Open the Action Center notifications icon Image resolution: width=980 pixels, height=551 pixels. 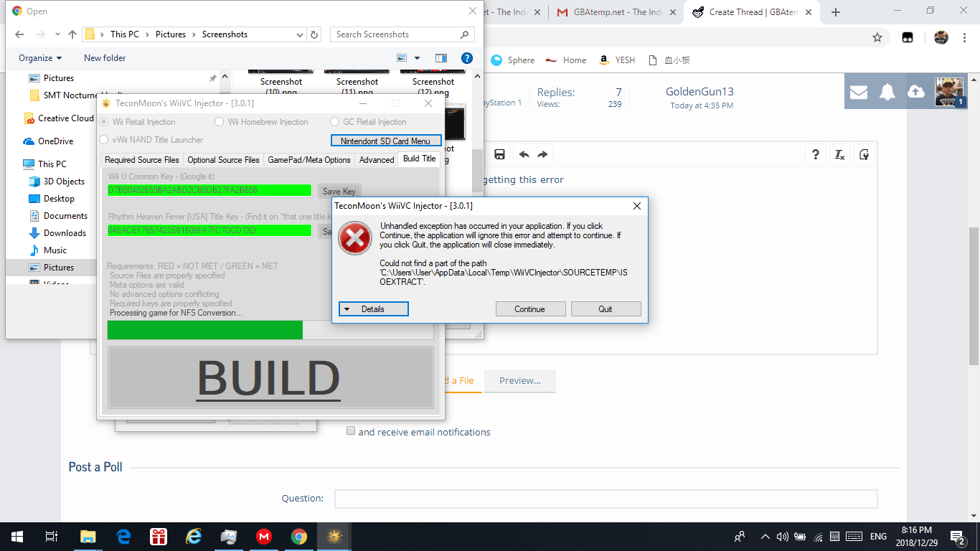pyautogui.click(x=957, y=537)
